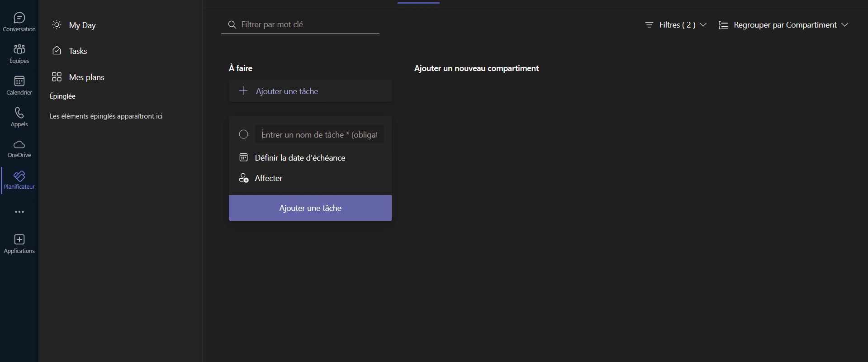The height and width of the screenshot is (362, 868).
Task: Open the Applications plus icon
Action: [x=19, y=244]
